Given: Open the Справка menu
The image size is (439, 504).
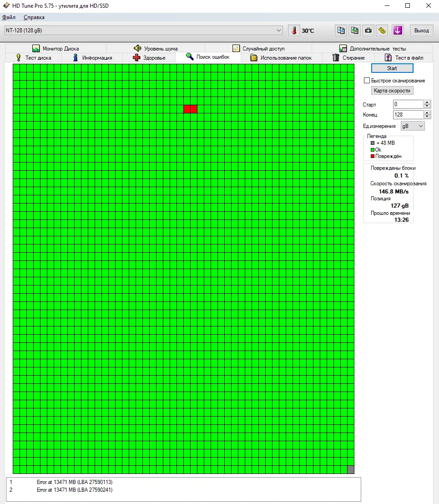Looking at the screenshot, I should click(34, 17).
